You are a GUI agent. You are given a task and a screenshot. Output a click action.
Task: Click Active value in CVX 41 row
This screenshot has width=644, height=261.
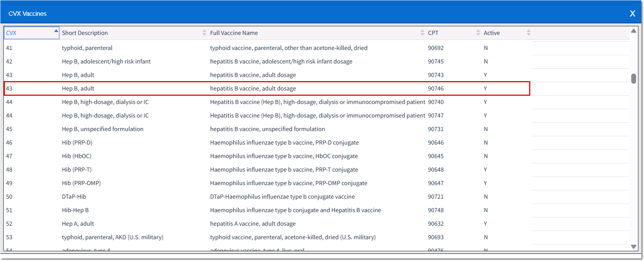(486, 48)
